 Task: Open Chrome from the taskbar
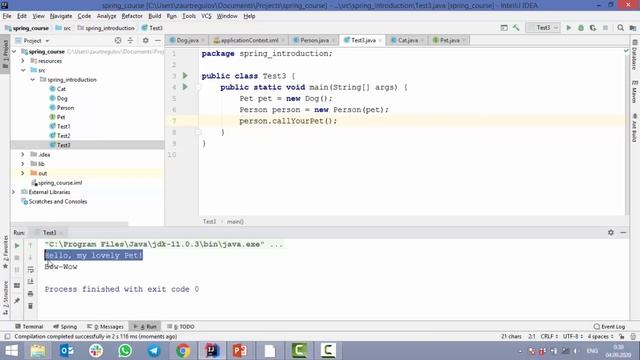(183, 351)
